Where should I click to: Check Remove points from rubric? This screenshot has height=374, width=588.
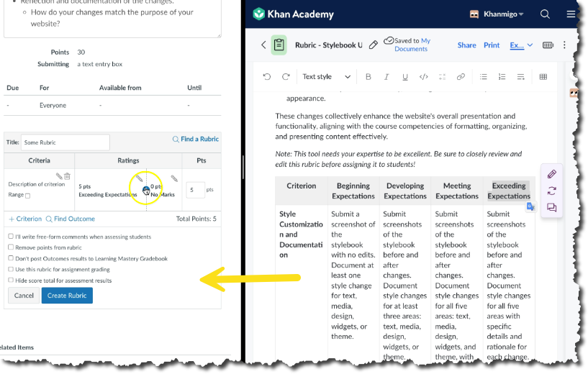coord(11,247)
